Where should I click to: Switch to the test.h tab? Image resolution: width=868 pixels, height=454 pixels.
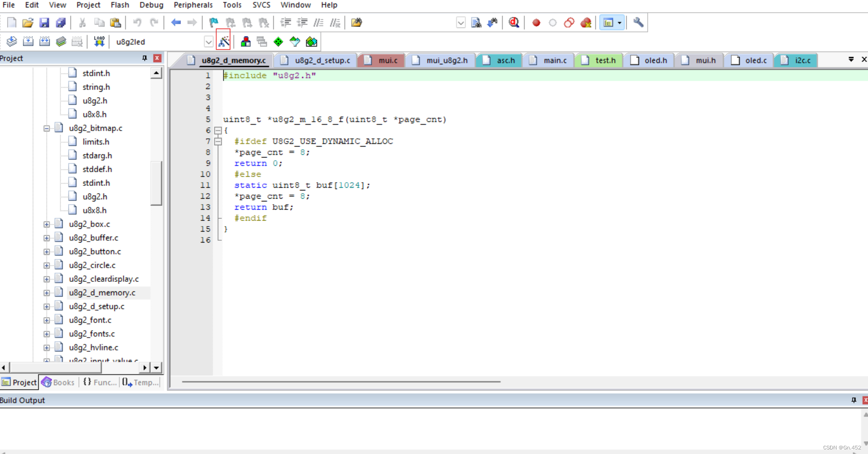599,60
